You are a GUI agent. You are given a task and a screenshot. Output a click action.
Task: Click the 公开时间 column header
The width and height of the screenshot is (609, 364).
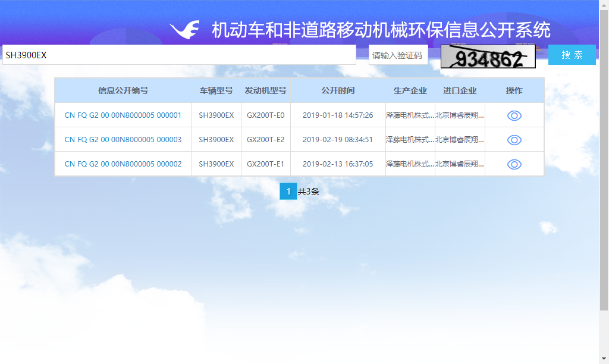click(338, 90)
